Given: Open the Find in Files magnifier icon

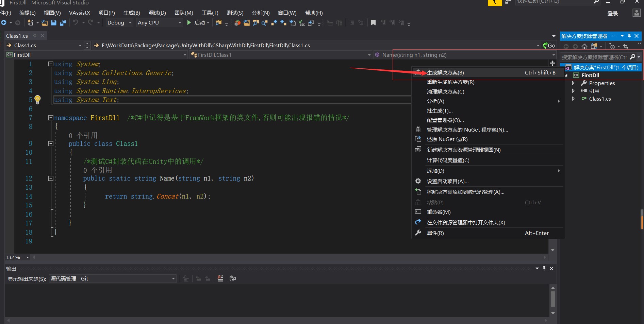Looking at the screenshot, I should [218, 23].
